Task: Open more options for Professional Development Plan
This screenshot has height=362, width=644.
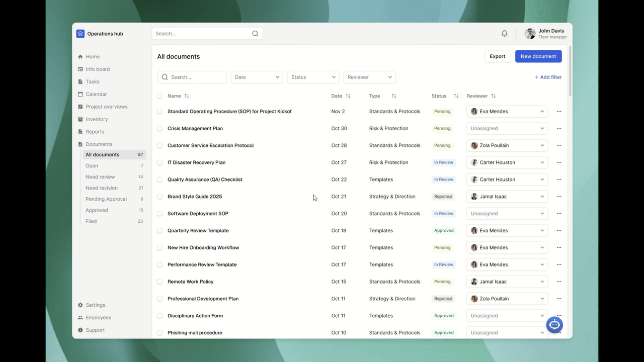Action: tap(559, 299)
